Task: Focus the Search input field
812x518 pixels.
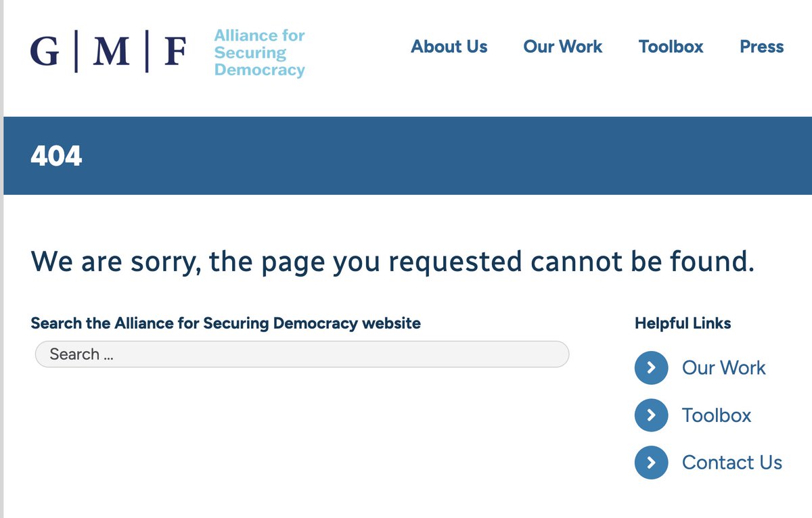Action: [x=302, y=354]
